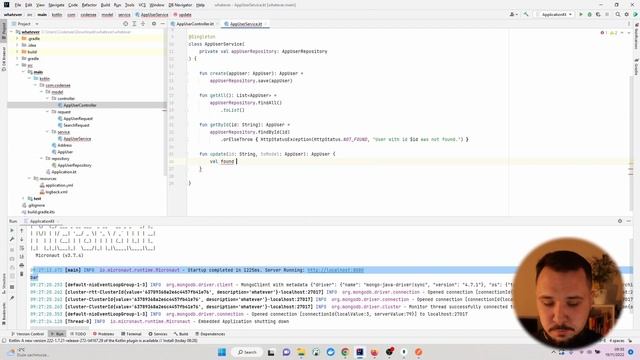Collapse the request package
Screen dimensions: 640x360
coord(47,111)
